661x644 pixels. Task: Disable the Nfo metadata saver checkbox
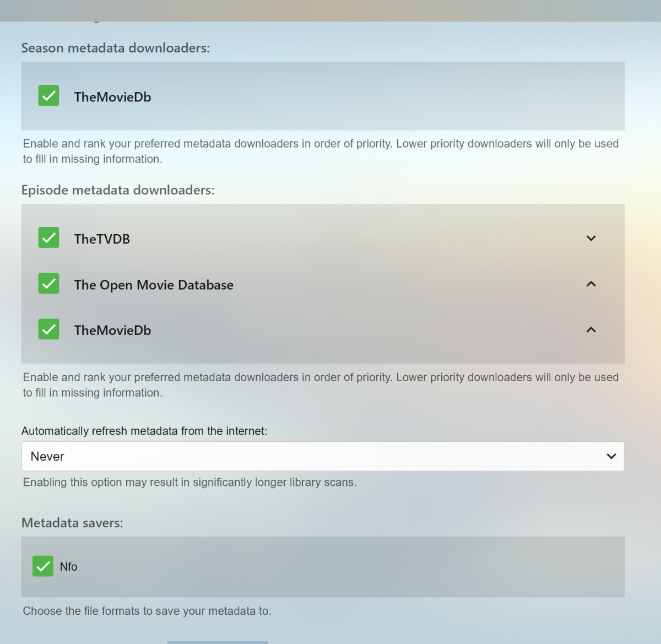(x=43, y=566)
